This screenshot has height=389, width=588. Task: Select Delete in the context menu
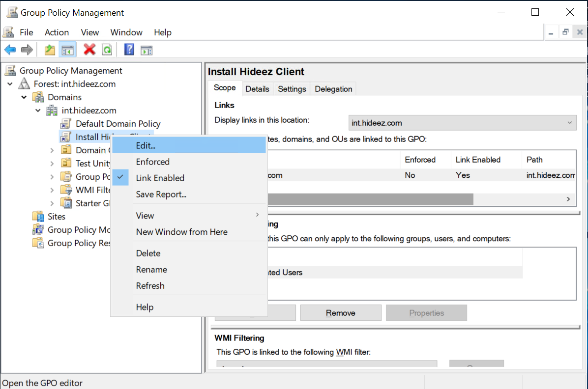(x=190, y=253)
